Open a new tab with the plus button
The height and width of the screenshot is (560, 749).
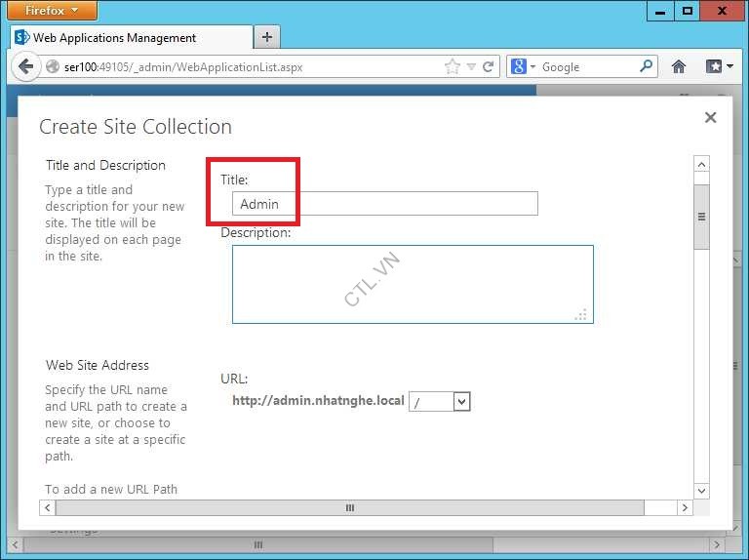266,37
